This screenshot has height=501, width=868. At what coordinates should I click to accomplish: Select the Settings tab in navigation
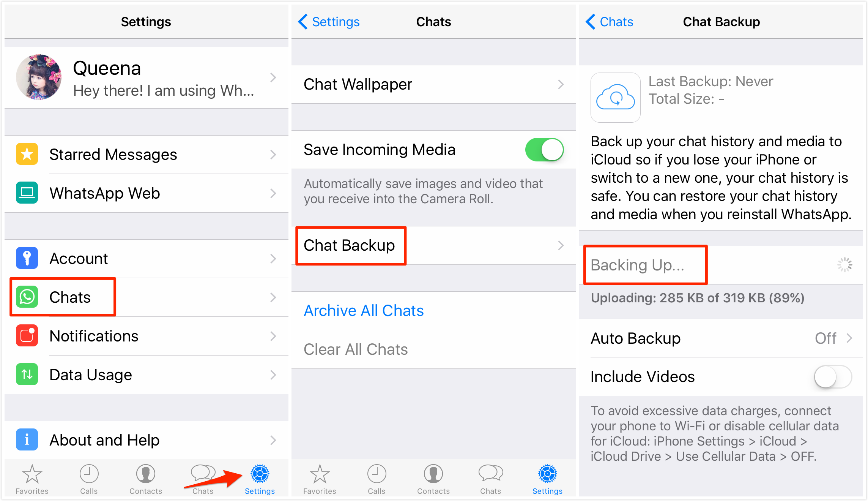pyautogui.click(x=260, y=477)
